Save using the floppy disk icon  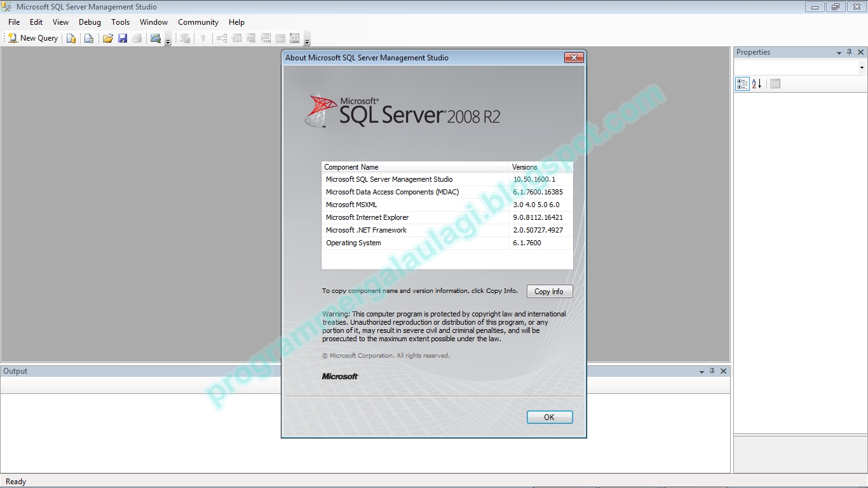123,38
